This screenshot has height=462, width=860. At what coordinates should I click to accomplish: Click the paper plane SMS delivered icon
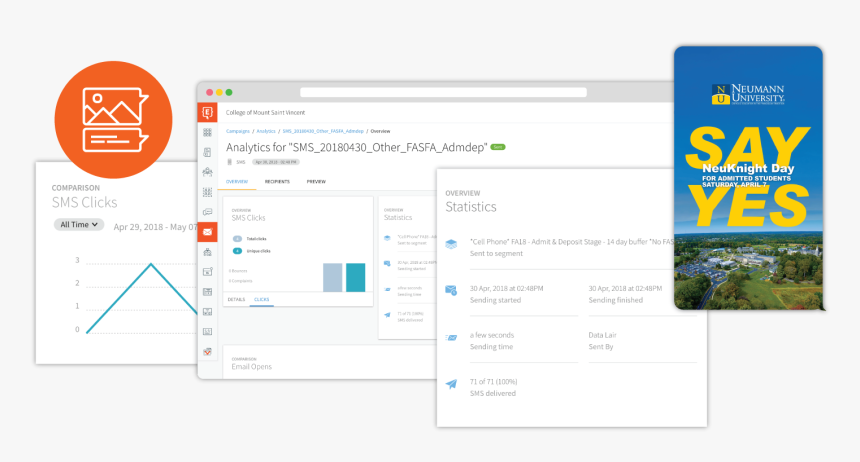point(452,383)
